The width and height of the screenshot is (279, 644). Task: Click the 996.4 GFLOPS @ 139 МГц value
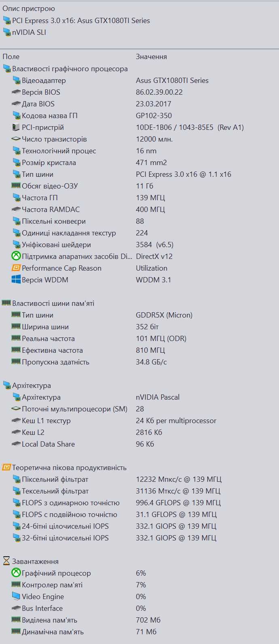[x=178, y=503]
